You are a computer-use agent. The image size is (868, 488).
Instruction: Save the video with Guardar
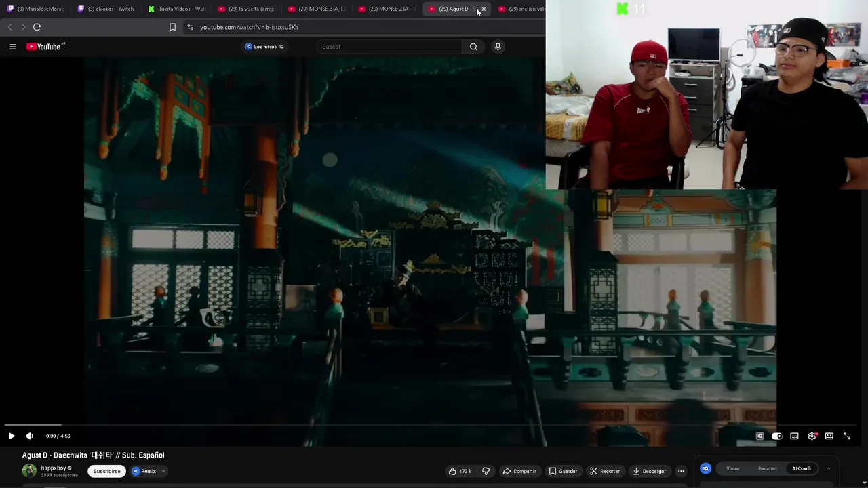point(564,471)
